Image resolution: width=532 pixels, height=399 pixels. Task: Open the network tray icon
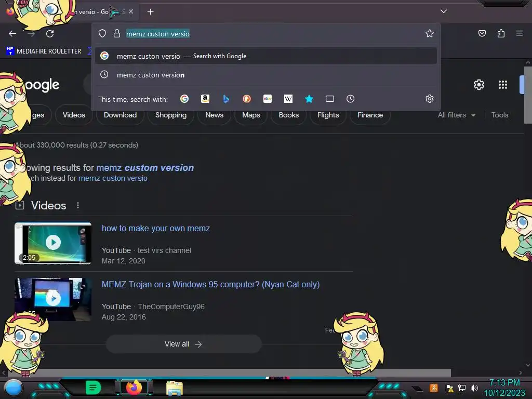(461, 388)
